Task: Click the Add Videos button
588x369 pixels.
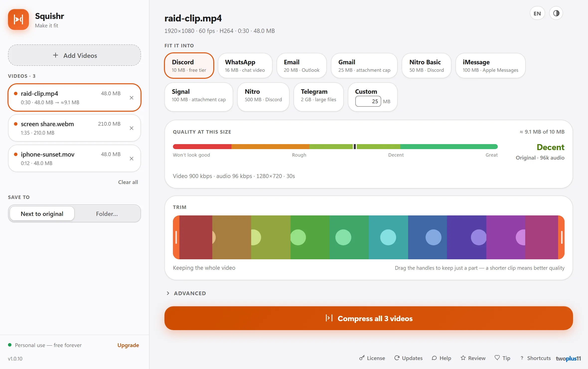Action: (x=74, y=55)
